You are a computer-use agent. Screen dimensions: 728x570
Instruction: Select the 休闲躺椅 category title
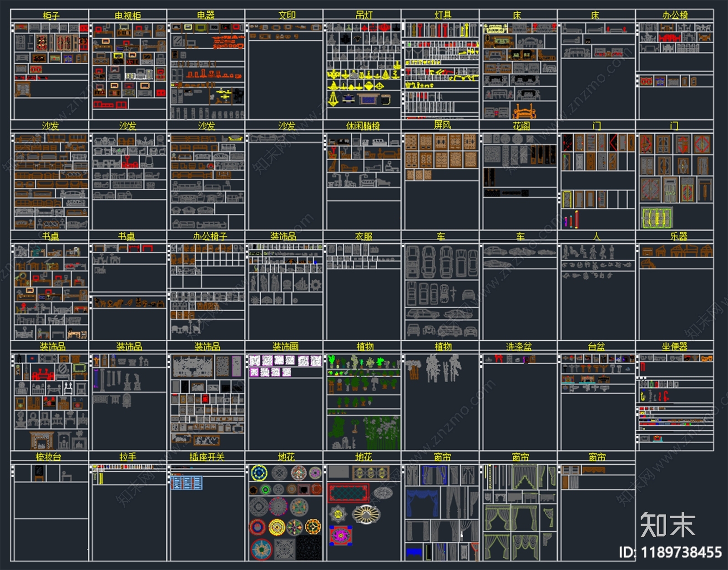pos(363,126)
